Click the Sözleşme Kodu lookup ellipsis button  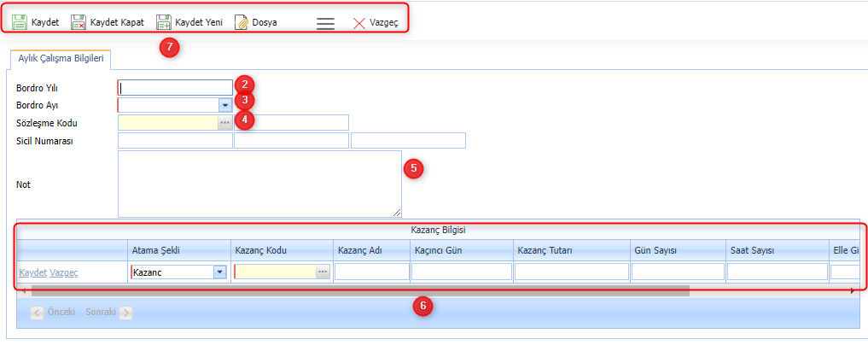(225, 123)
